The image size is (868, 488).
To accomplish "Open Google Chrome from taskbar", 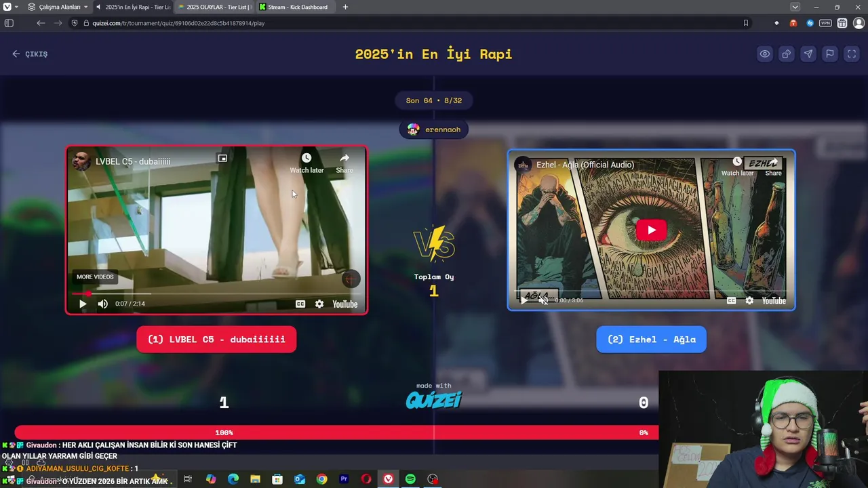I will (x=322, y=479).
